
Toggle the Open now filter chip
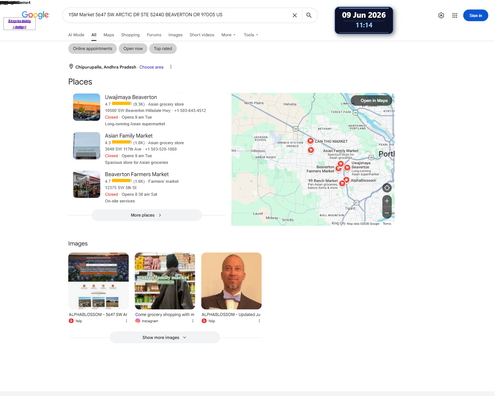pos(133,49)
